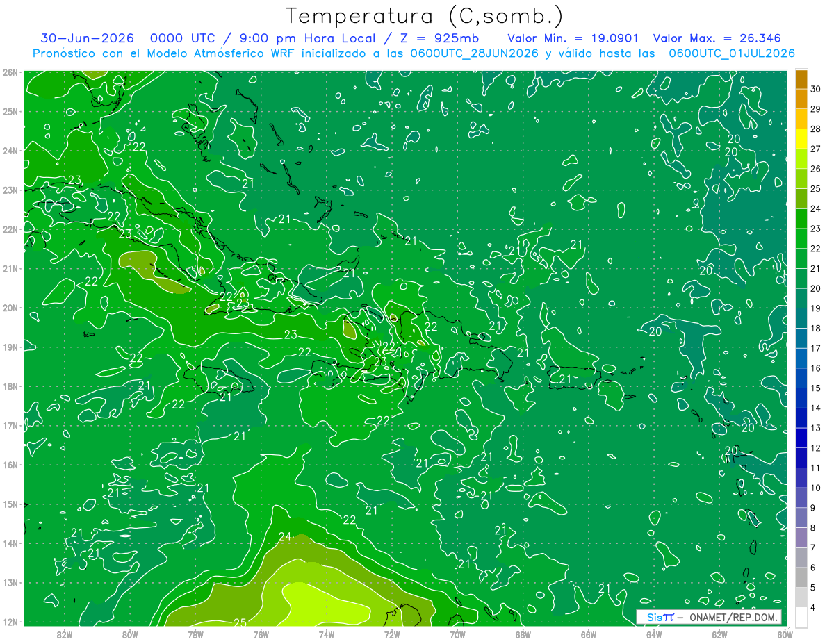Click the latitude axis label '22N'

(10, 229)
